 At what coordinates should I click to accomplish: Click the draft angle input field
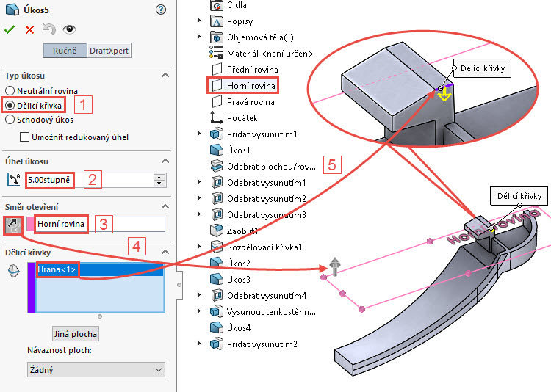(x=90, y=180)
